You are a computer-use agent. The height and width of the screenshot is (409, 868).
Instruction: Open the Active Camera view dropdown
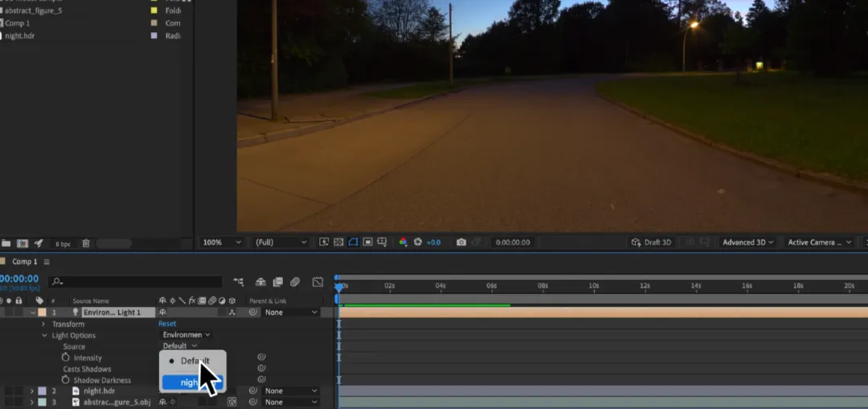tap(819, 243)
